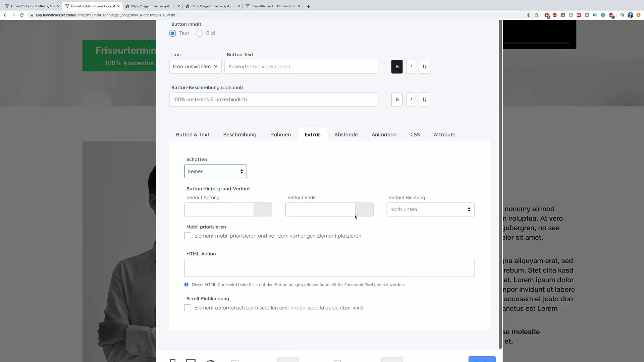
Task: Click the Italic icon for Button-Beschreibung
Action: click(411, 99)
